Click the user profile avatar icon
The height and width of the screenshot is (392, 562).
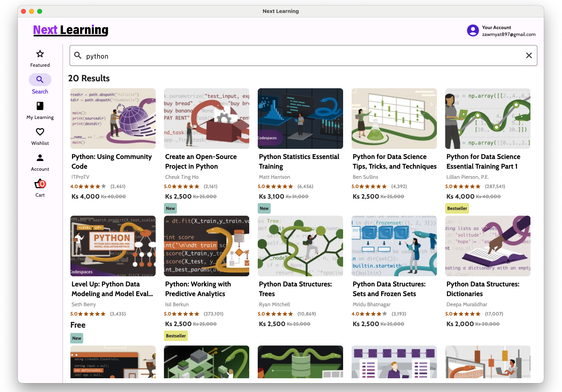pos(473,31)
